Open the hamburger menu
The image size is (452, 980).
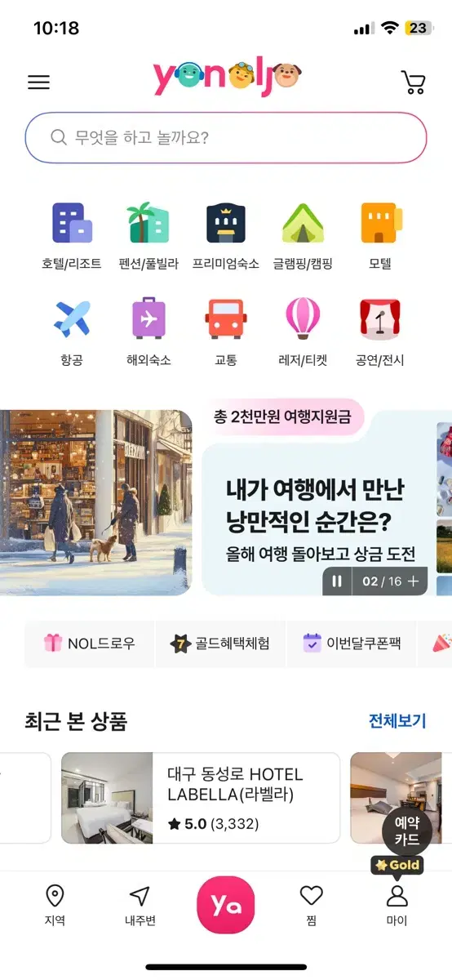[38, 82]
